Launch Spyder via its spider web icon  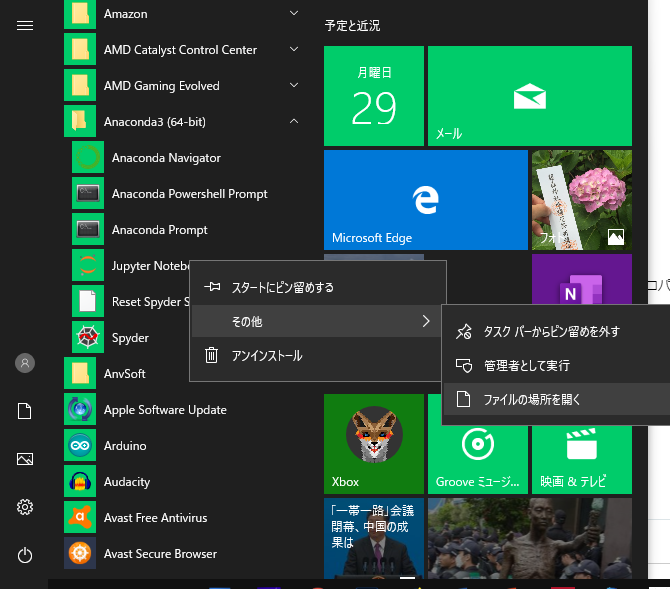click(88, 337)
